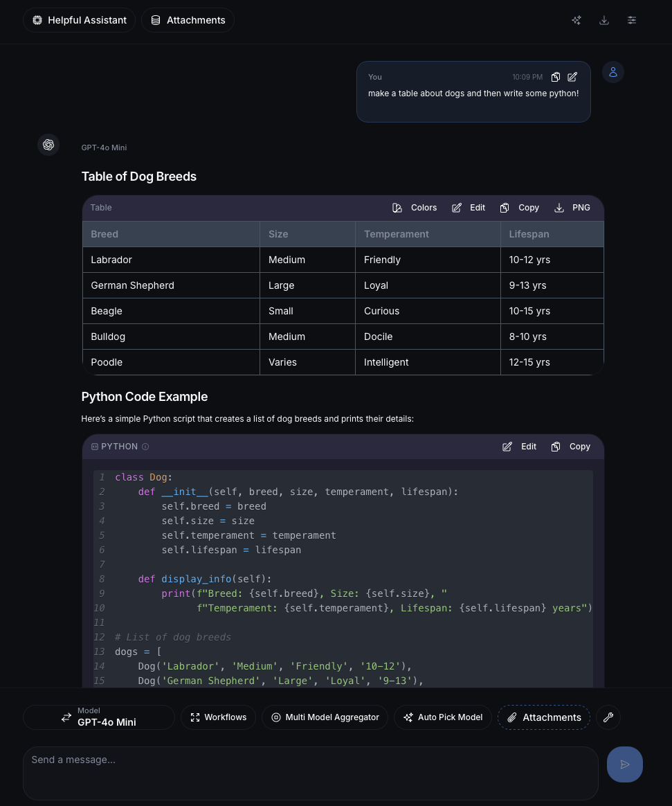The height and width of the screenshot is (806, 672).
Task: Open the Colors picker for the table
Action: tap(414, 208)
